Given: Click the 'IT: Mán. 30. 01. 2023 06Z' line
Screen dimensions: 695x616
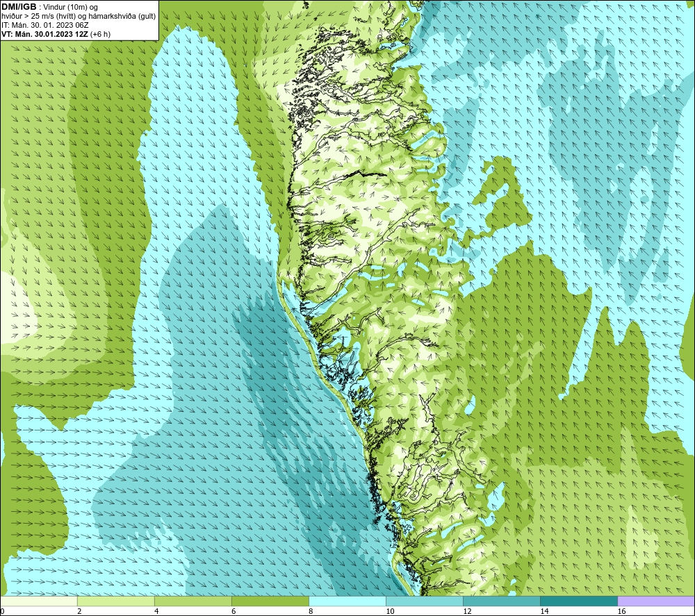Looking at the screenshot, I should click(44, 25).
